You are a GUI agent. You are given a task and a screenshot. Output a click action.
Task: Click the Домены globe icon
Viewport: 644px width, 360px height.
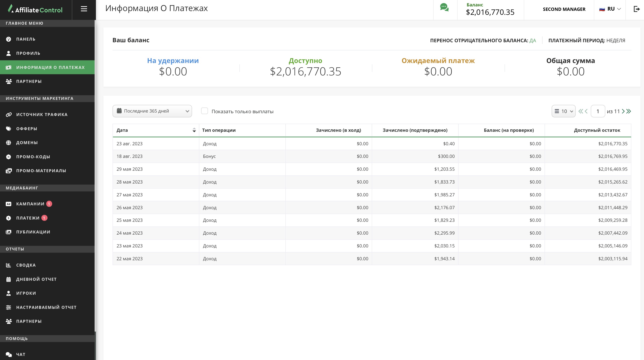pos(9,143)
